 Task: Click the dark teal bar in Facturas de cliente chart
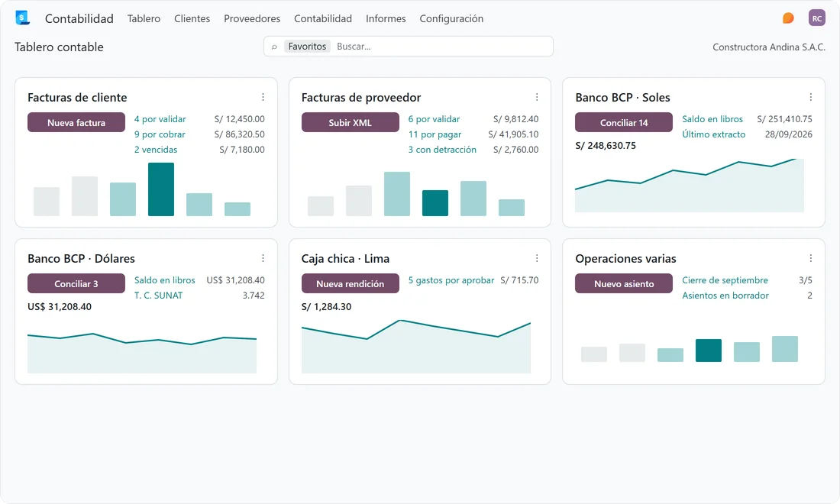pos(161,189)
